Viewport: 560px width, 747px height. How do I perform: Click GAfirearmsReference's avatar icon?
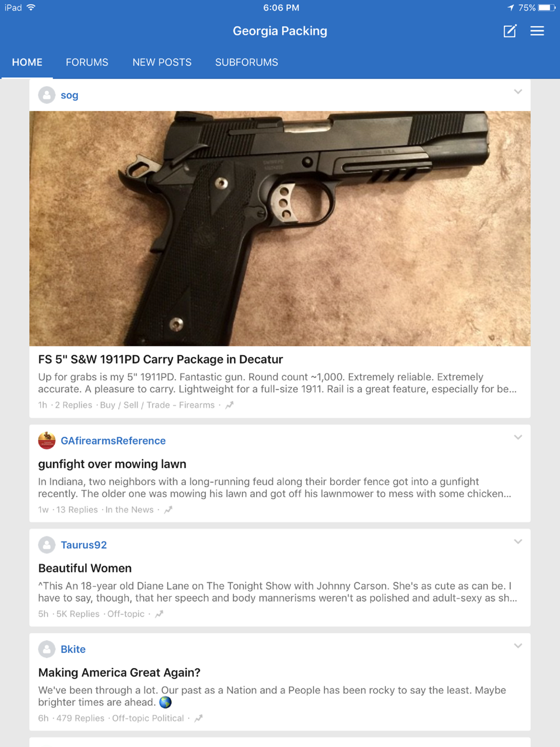[46, 441]
